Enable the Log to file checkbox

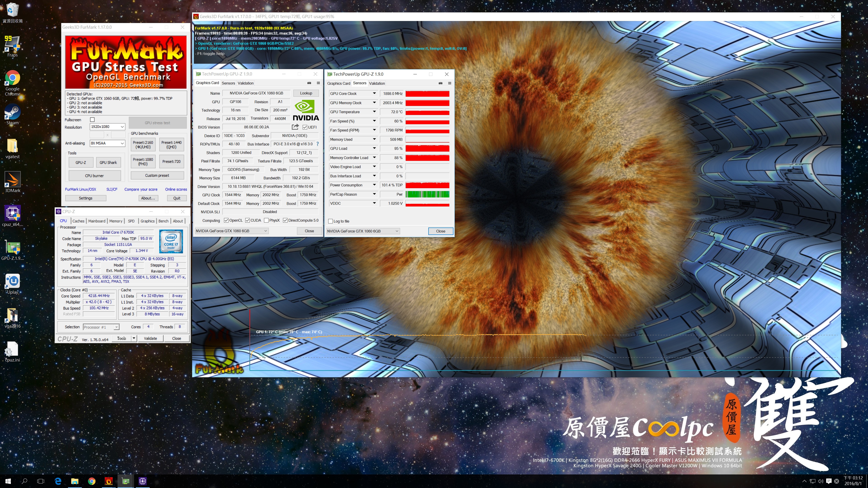330,221
